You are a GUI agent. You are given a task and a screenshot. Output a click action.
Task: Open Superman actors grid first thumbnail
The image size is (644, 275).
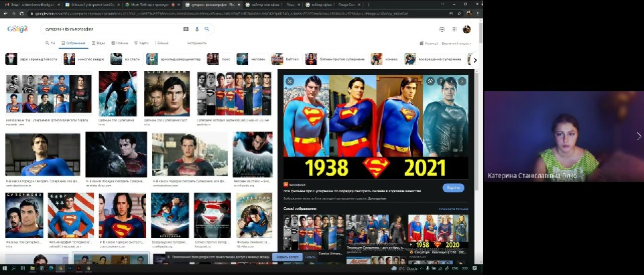pyautogui.click(x=48, y=94)
